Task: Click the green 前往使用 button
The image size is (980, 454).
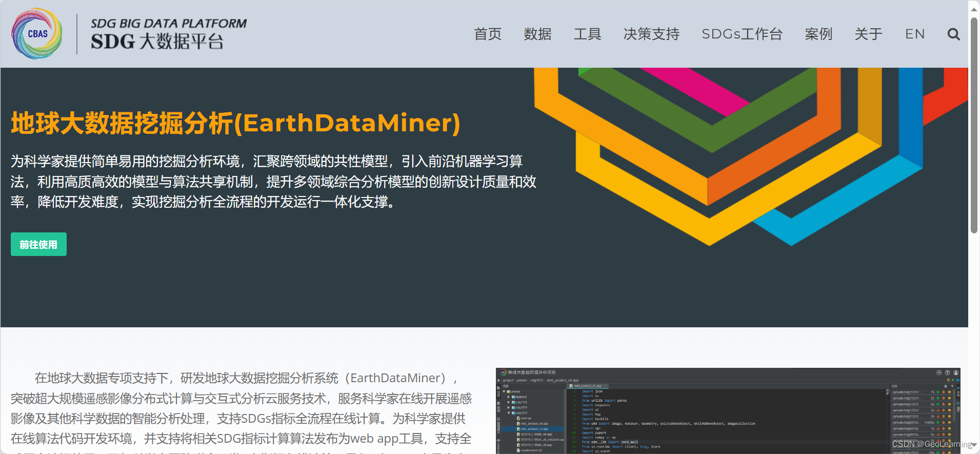Action: click(38, 244)
